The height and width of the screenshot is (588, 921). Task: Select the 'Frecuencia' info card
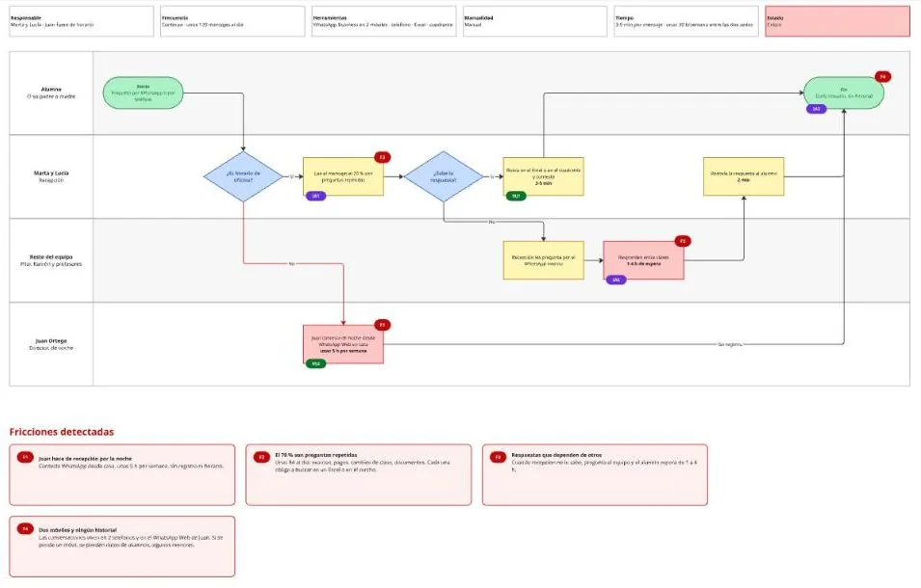232,21
